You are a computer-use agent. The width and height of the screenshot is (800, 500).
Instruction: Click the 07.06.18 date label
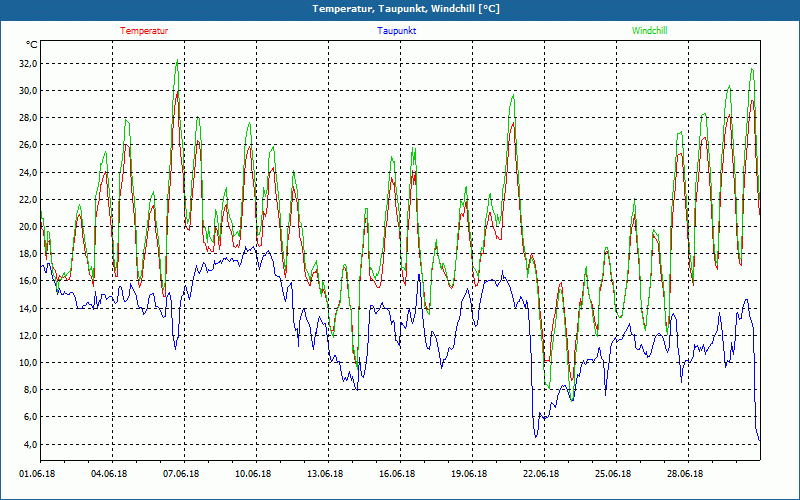click(181, 474)
